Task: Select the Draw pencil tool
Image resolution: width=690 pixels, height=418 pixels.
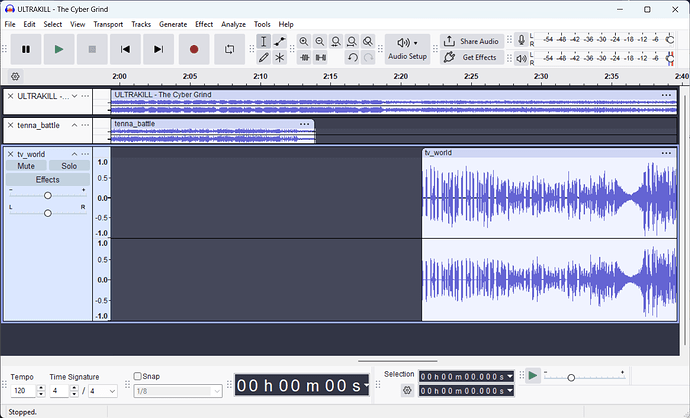Action: pos(263,58)
